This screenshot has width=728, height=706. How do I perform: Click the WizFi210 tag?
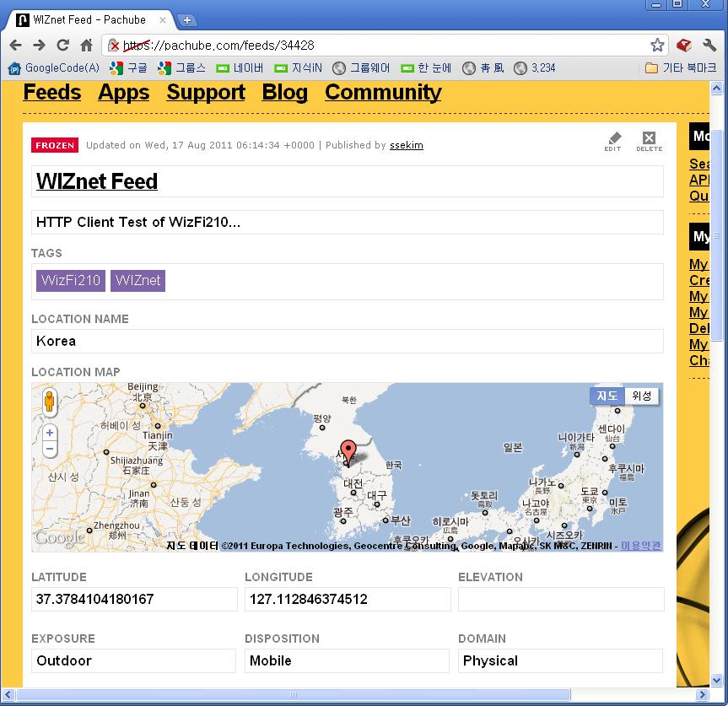[x=71, y=280]
